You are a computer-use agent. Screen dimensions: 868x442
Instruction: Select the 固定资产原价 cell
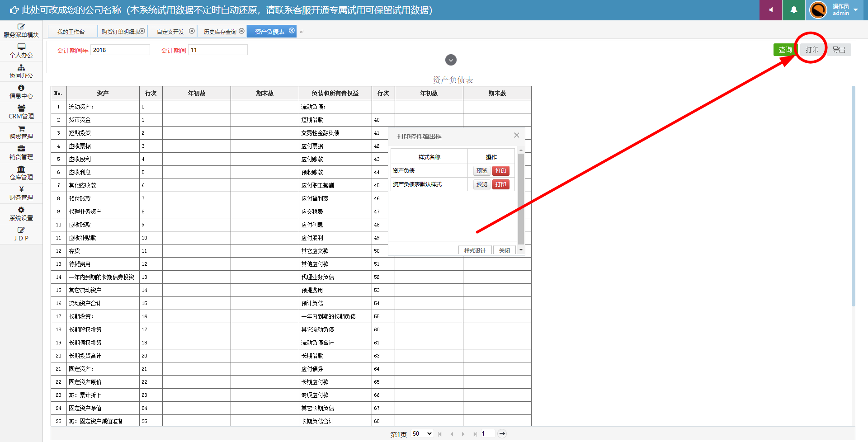[x=103, y=382]
